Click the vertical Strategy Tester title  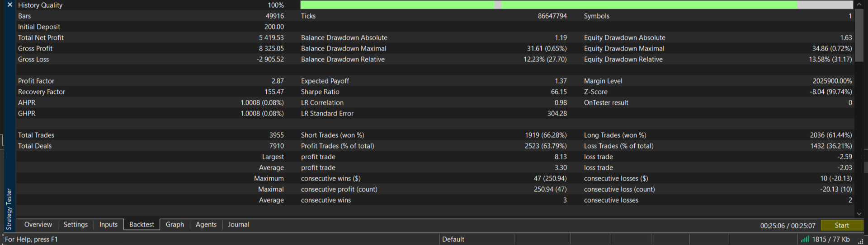coord(9,209)
